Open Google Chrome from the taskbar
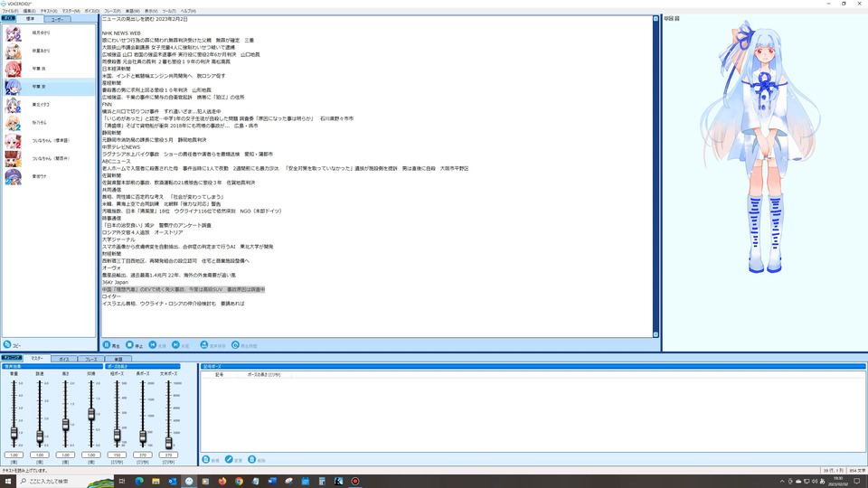868x488 pixels. (x=239, y=482)
